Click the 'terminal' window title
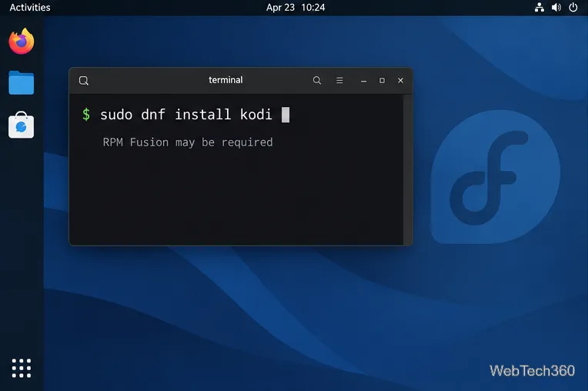This screenshot has width=588, height=391. pyautogui.click(x=226, y=80)
